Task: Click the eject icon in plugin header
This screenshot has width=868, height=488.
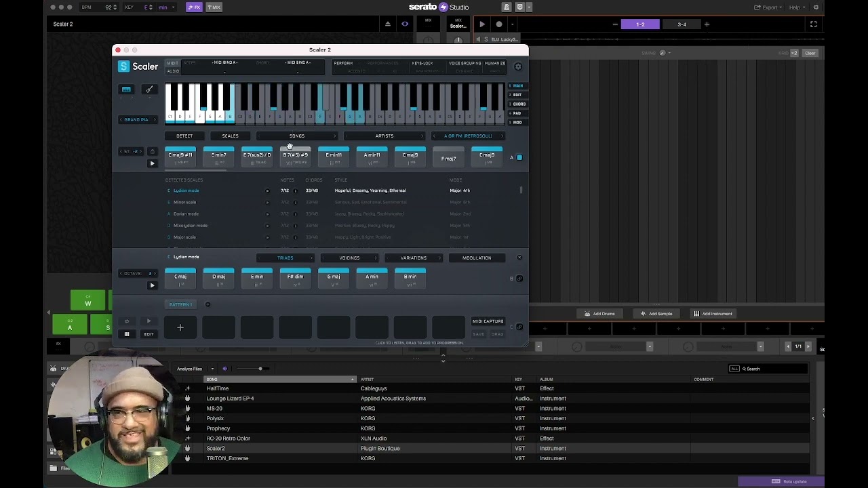Action: point(388,24)
